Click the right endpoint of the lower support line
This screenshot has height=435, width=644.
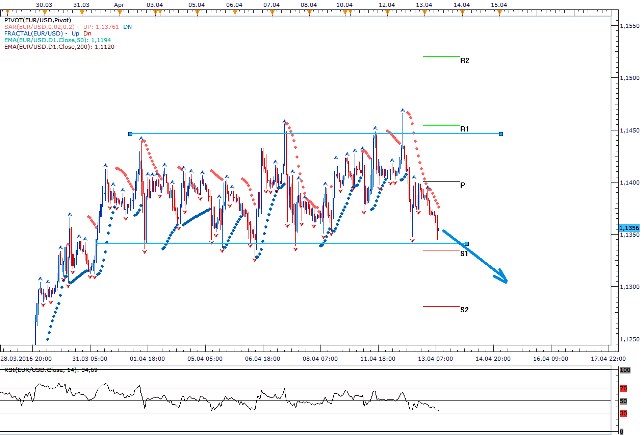pos(466,243)
